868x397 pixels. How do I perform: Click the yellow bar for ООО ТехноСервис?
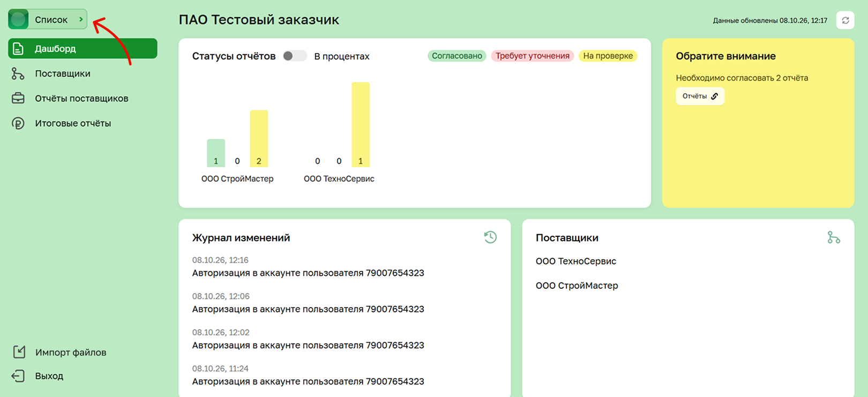(x=361, y=125)
